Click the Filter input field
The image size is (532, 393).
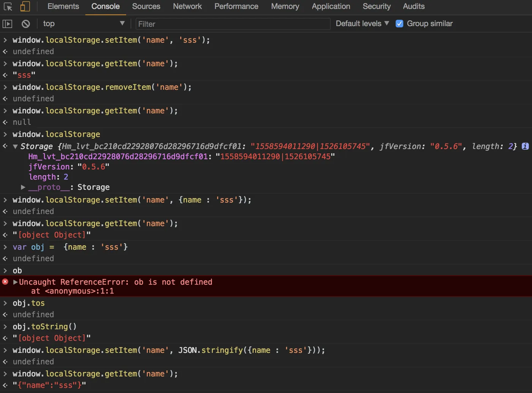(233, 24)
